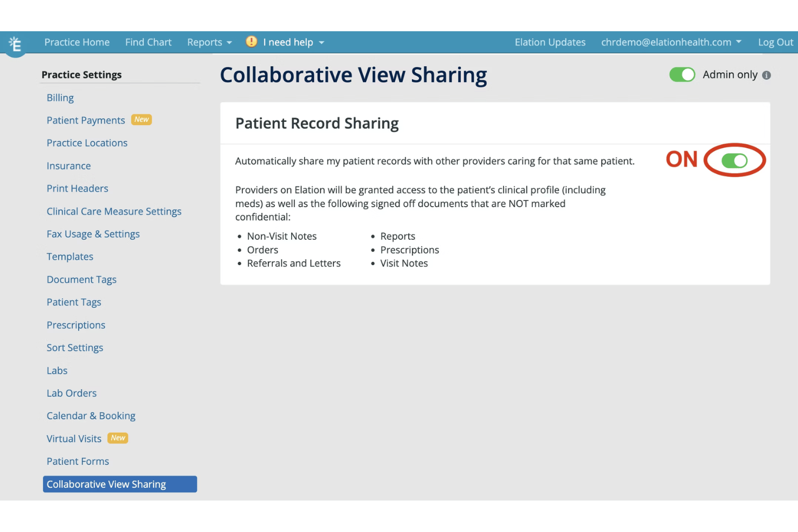Open Lab Orders settings
The image size is (798, 532).
71,393
